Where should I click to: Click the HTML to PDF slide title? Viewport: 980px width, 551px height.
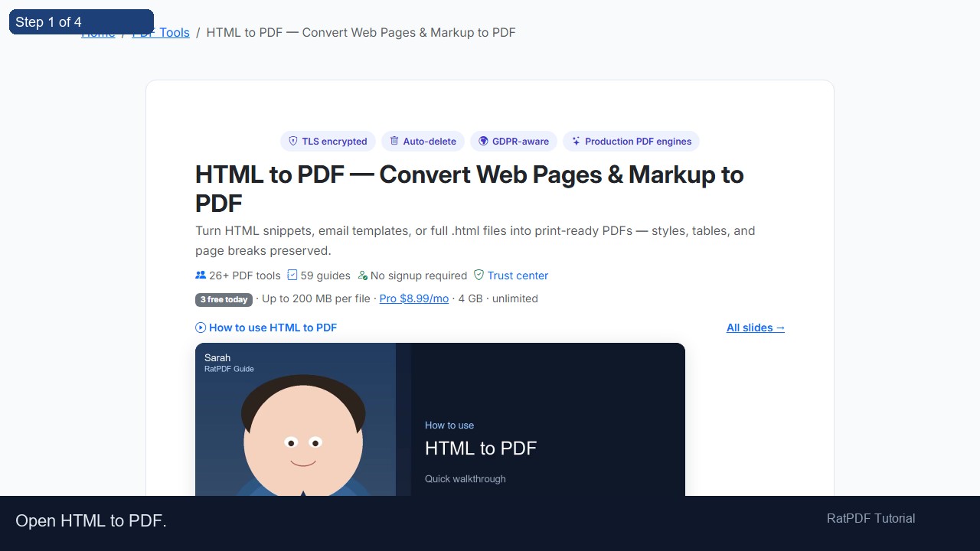tap(481, 448)
